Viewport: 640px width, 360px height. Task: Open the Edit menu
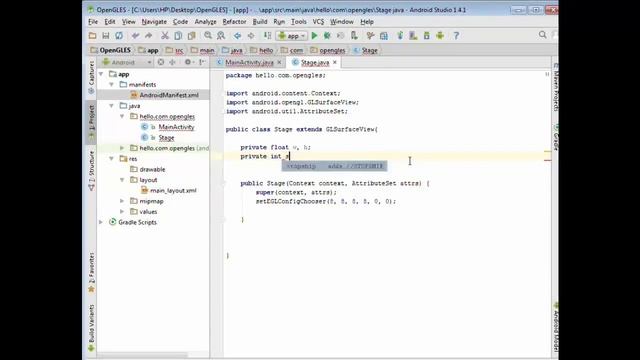pyautogui.click(x=110, y=22)
